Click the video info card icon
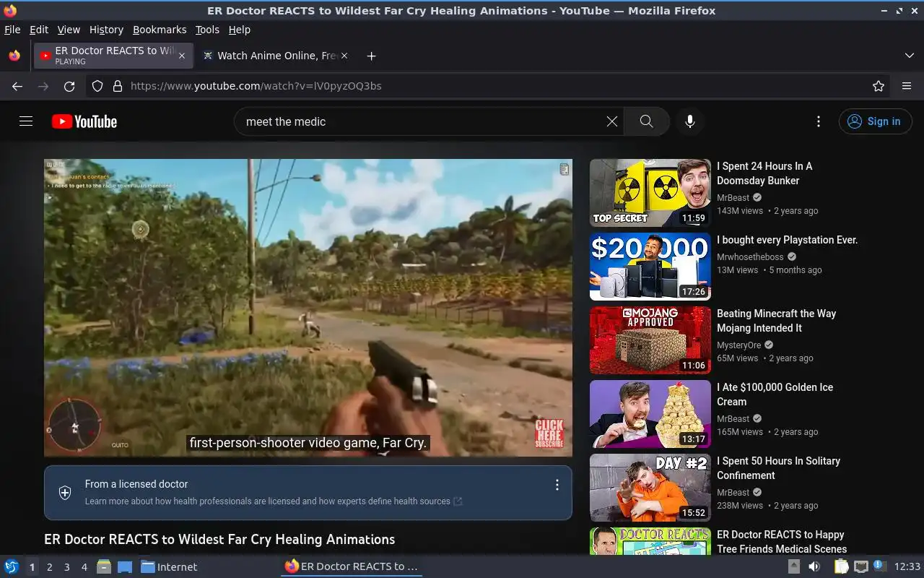This screenshot has width=924, height=578. click(x=564, y=169)
